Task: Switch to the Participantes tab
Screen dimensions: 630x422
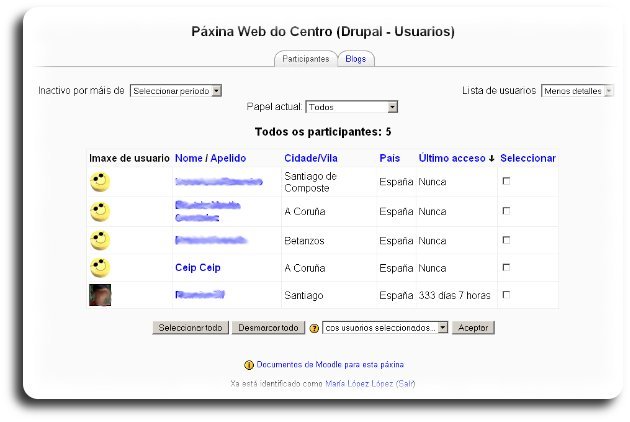Action: 306,59
